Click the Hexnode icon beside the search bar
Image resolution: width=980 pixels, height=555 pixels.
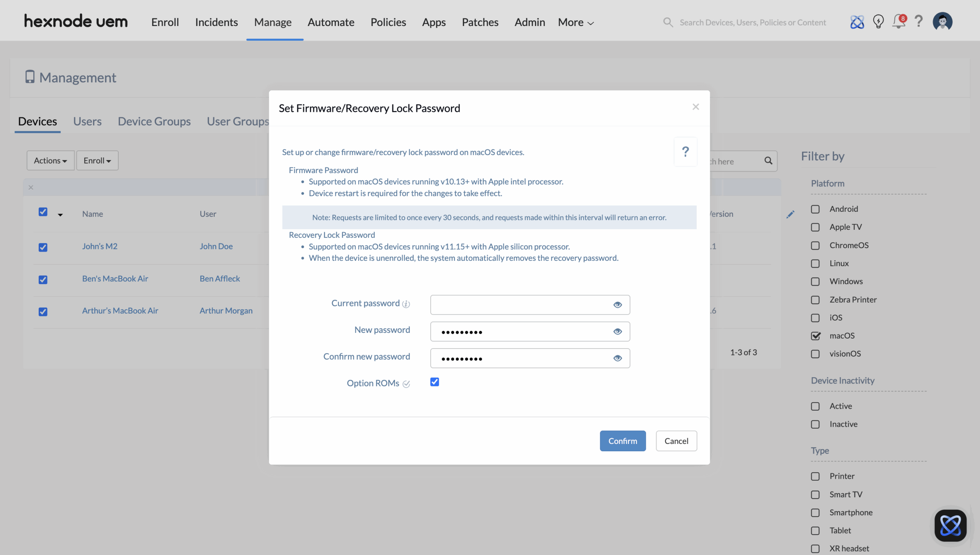click(857, 22)
